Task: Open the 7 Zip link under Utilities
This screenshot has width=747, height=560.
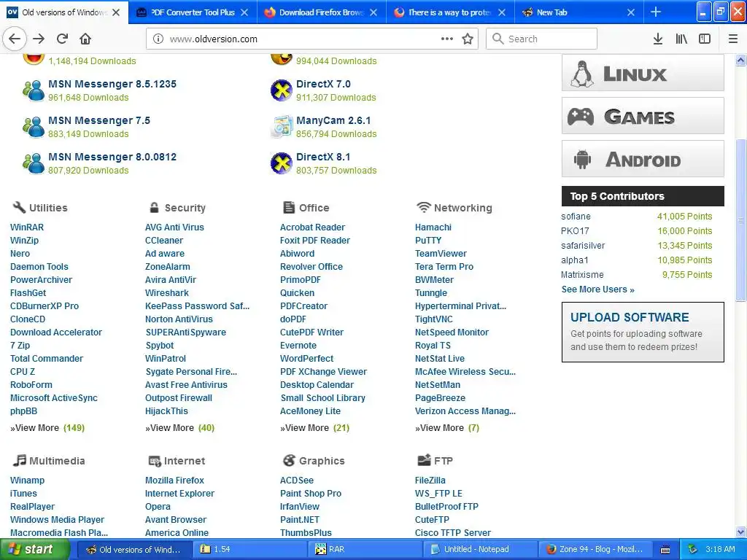Action: 20,345
